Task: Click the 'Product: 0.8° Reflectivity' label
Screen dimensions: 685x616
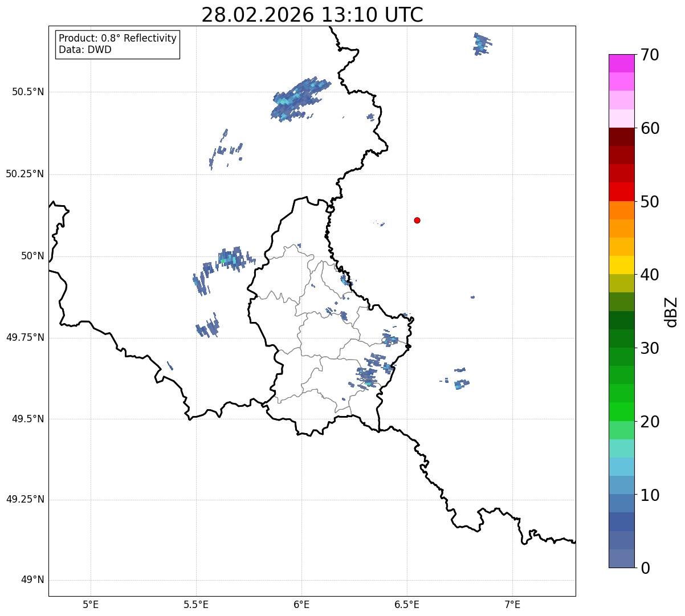Action: 118,38
